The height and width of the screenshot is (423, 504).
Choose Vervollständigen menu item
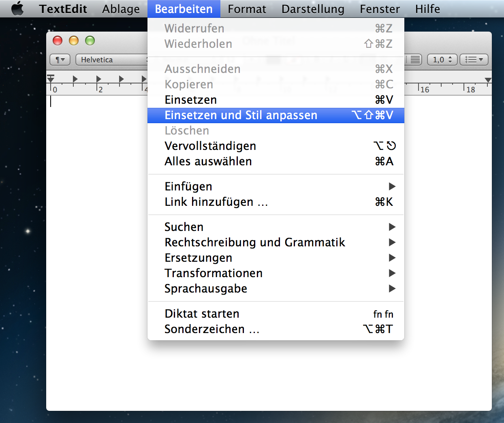tap(276, 146)
